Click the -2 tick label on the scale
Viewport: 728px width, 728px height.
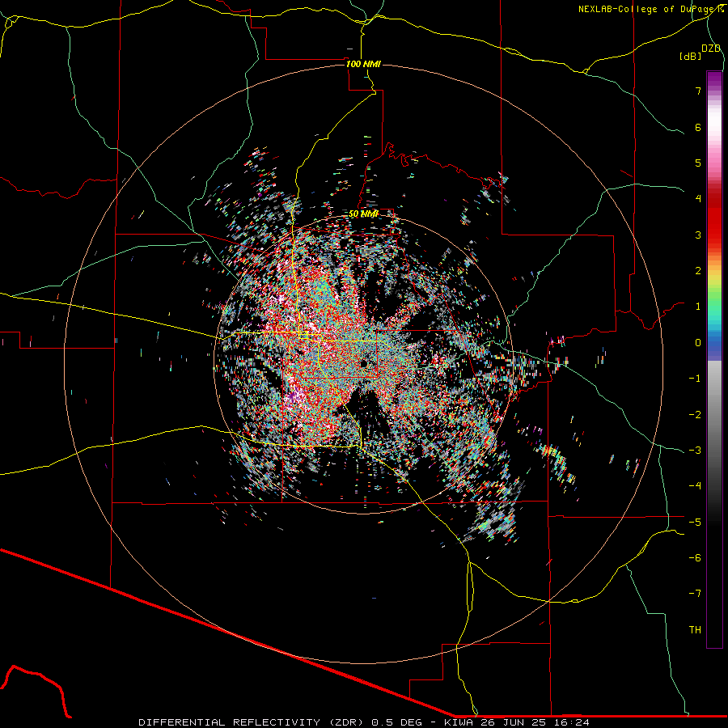pos(695,415)
